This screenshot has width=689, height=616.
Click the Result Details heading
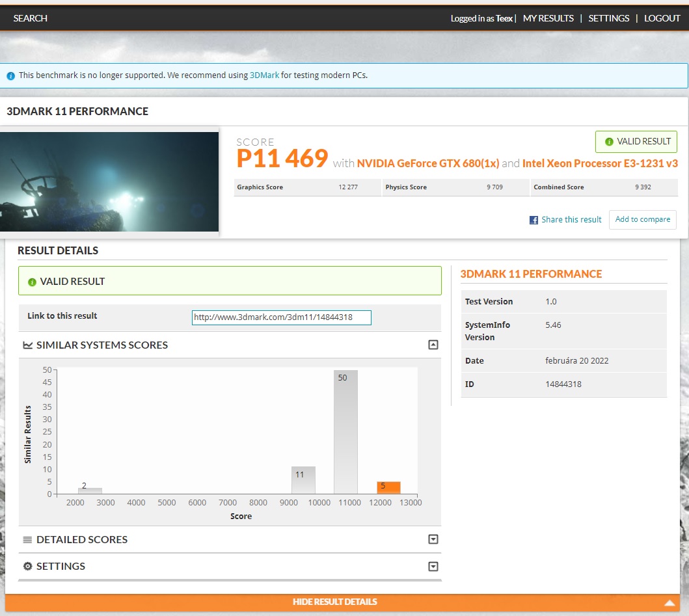58,251
